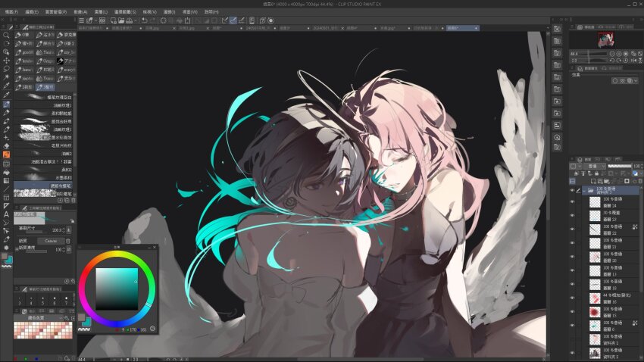Hide layer 圖層 22 with eye icon
644x362 pixels.
point(572,229)
